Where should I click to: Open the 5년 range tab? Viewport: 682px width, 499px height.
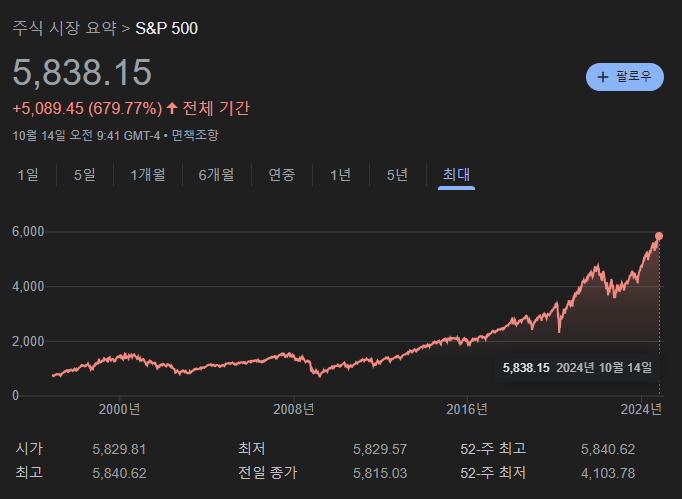pyautogui.click(x=397, y=175)
